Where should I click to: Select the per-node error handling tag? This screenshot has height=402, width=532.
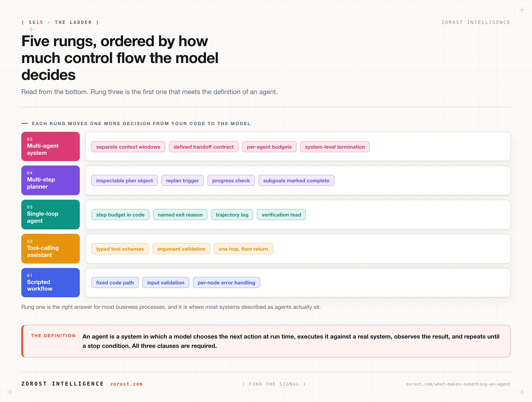(x=226, y=283)
